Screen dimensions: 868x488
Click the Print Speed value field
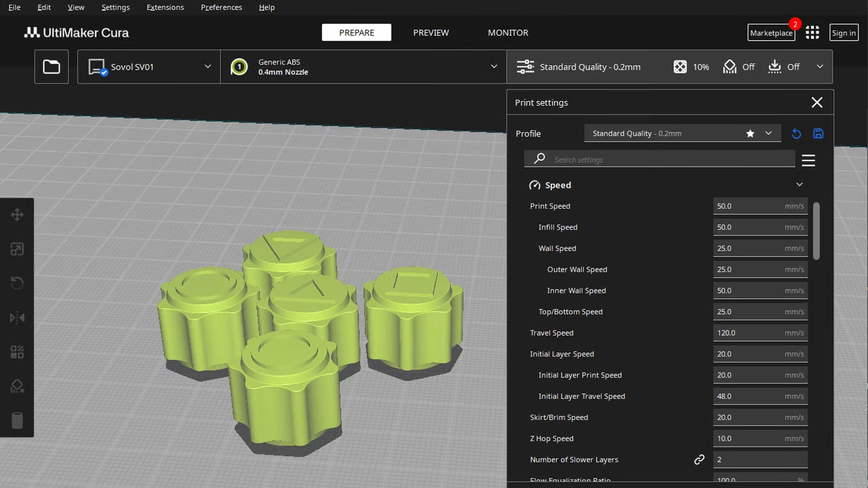(x=760, y=206)
